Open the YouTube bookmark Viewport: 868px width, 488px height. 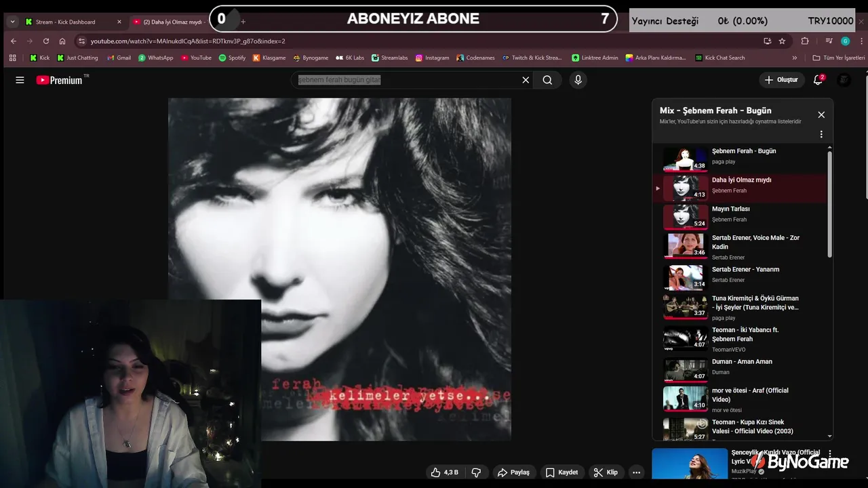(196, 58)
